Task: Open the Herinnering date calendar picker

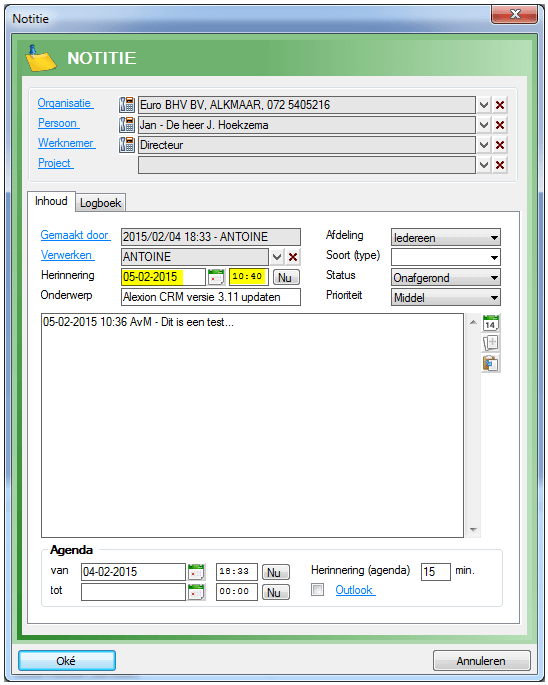Action: [x=216, y=277]
